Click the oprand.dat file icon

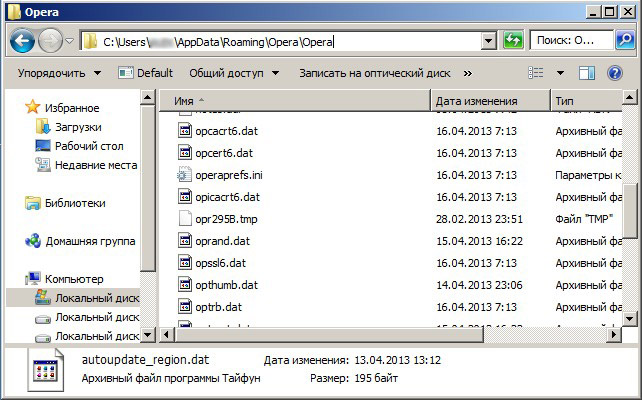(x=185, y=241)
